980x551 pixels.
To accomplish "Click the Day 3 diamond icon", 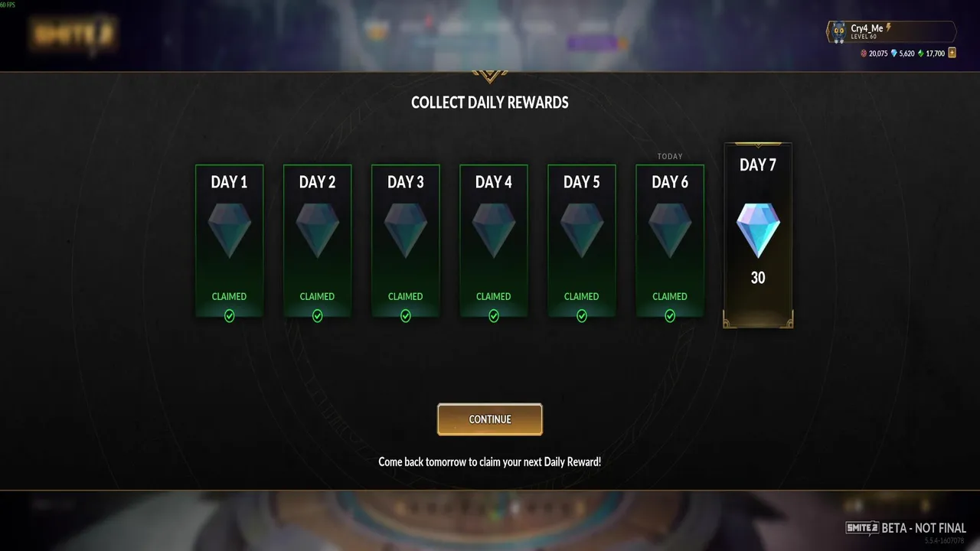I will pos(405,230).
